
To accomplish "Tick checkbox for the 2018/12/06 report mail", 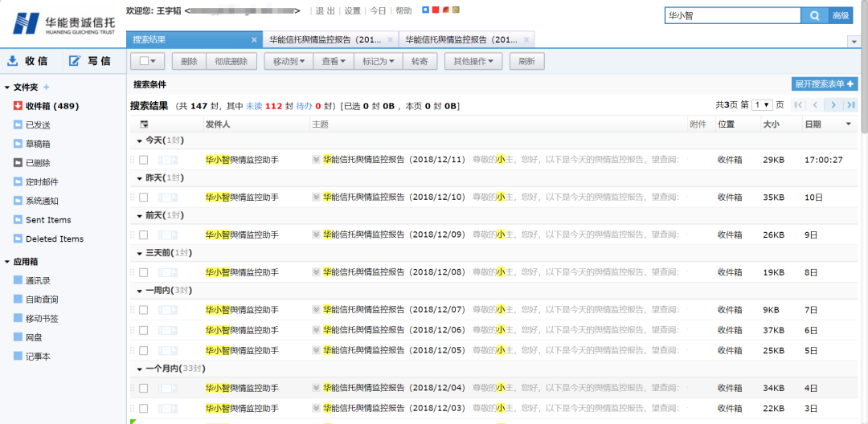I will [143, 331].
